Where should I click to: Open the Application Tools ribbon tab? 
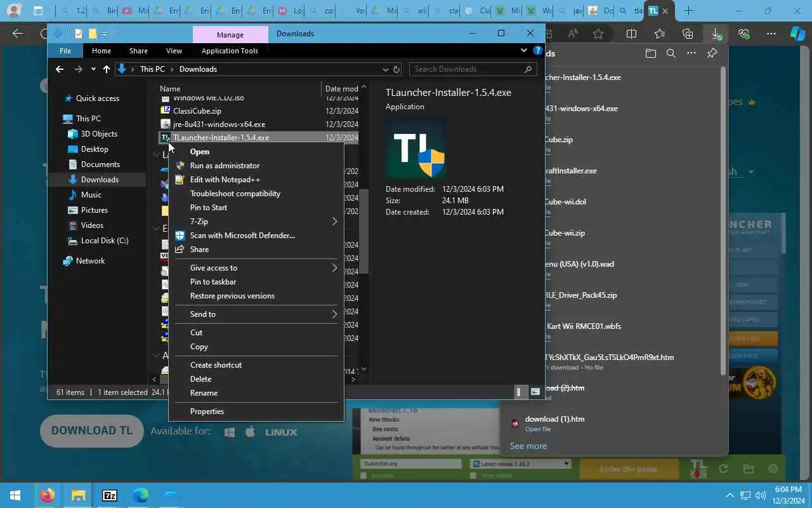point(230,51)
